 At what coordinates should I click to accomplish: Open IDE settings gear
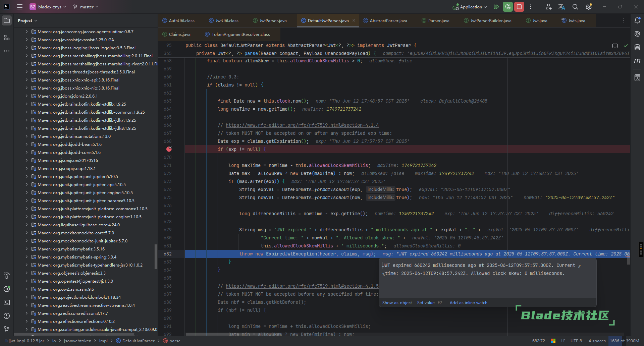[589, 7]
